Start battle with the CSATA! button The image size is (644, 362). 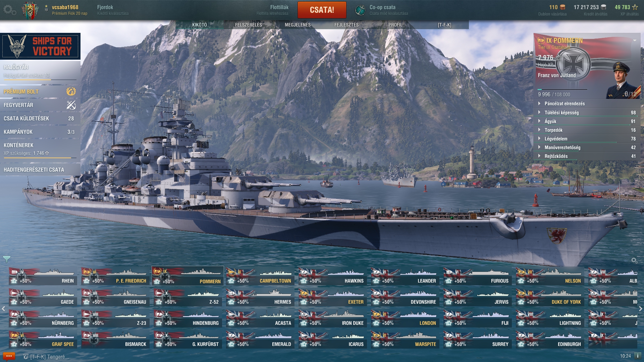click(x=322, y=10)
